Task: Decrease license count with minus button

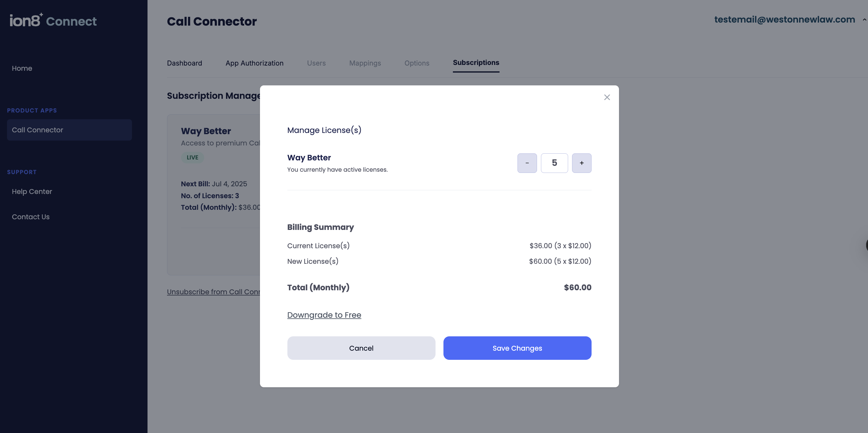Action: point(527,163)
